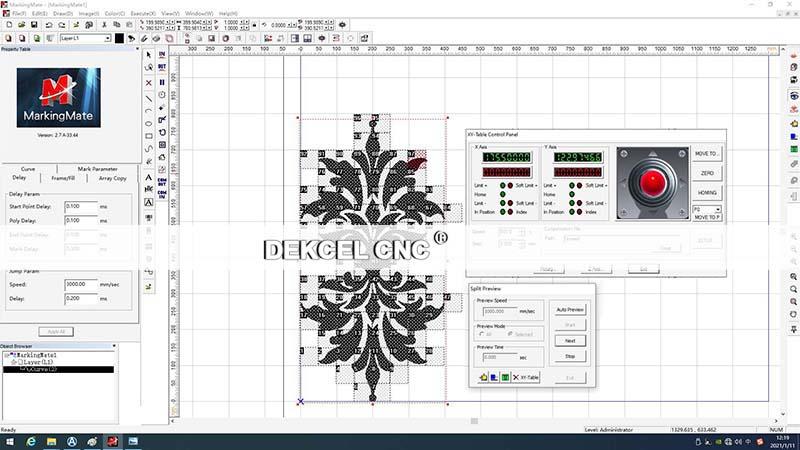Toggle the Layer (L1) checkbox in Object Browser
This screenshot has width=800, height=450.
tap(21, 362)
